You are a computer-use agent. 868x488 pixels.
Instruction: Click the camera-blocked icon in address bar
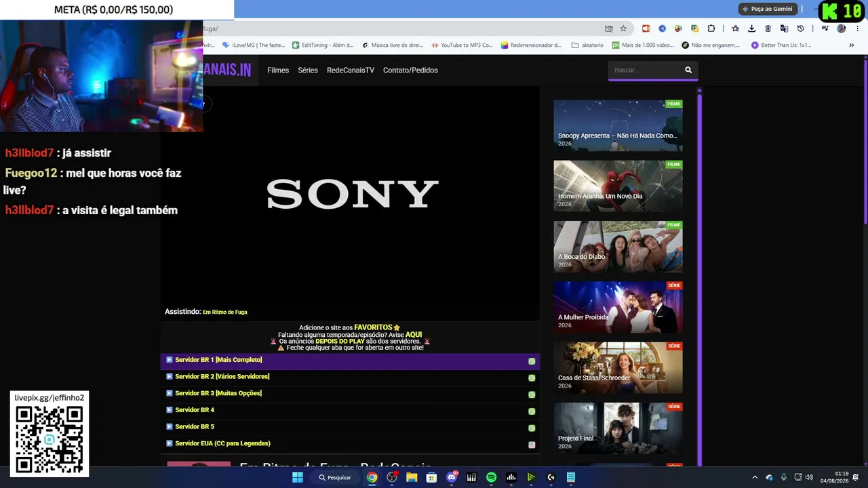(x=608, y=28)
